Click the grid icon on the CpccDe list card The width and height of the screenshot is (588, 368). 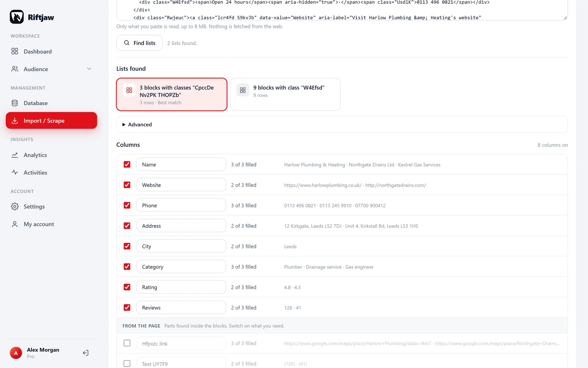129,90
